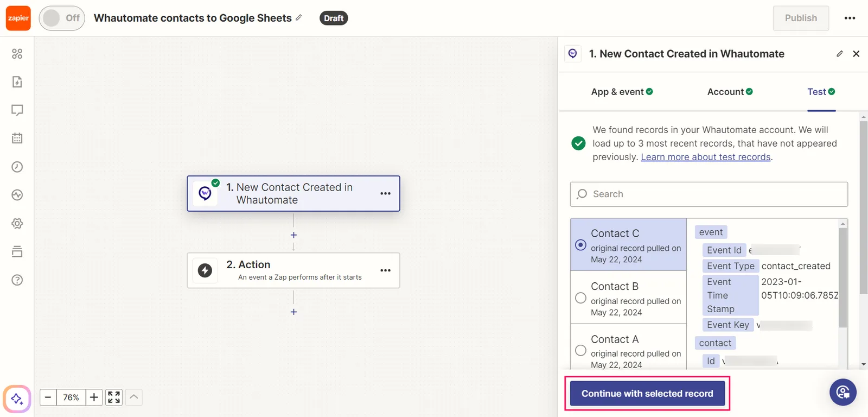Rename the step using panel pencil icon
Image resolution: width=868 pixels, height=417 pixels.
(840, 54)
